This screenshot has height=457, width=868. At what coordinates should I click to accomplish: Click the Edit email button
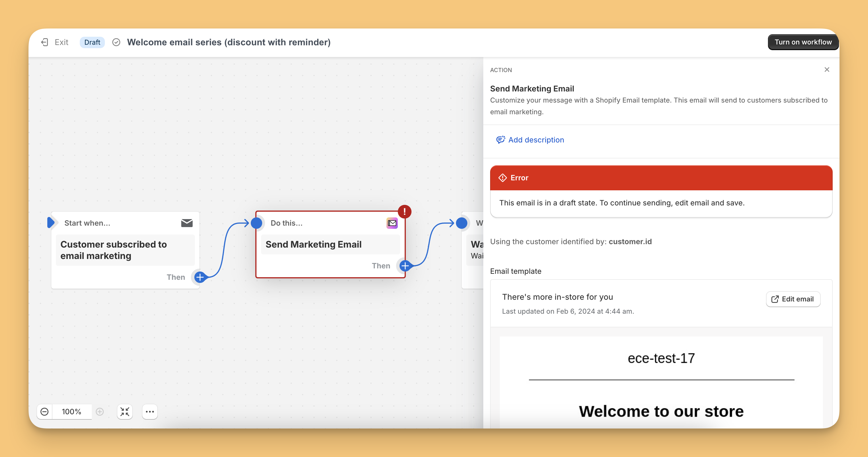tap(793, 299)
